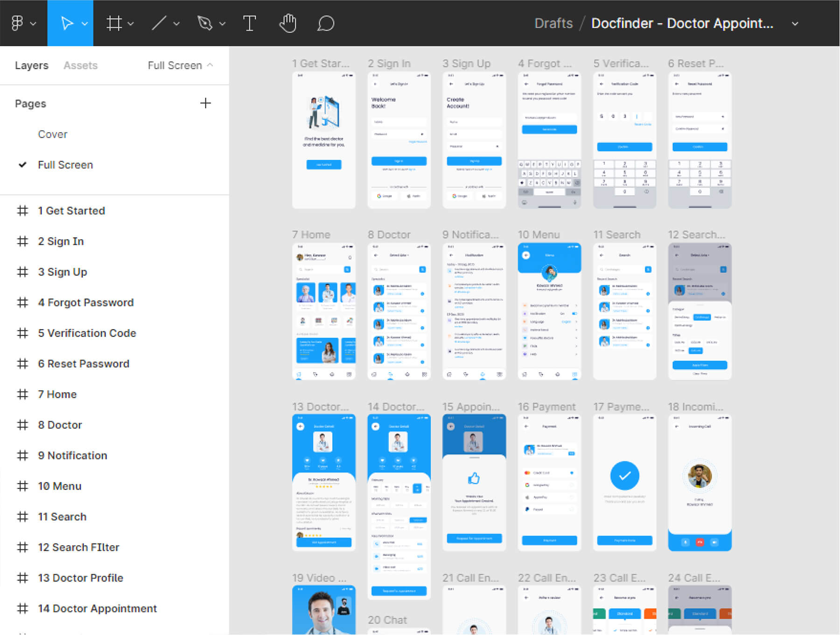Select the Line shape tool

point(159,23)
